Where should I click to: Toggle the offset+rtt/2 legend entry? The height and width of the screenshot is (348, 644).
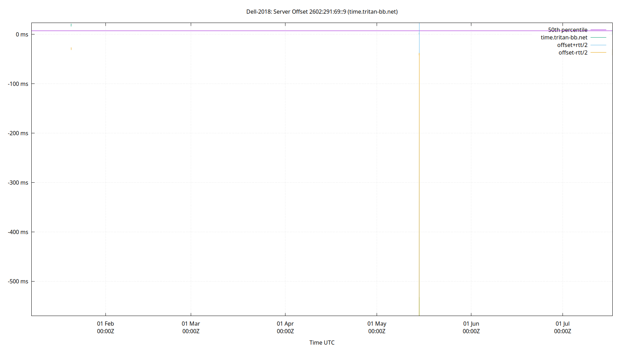573,45
